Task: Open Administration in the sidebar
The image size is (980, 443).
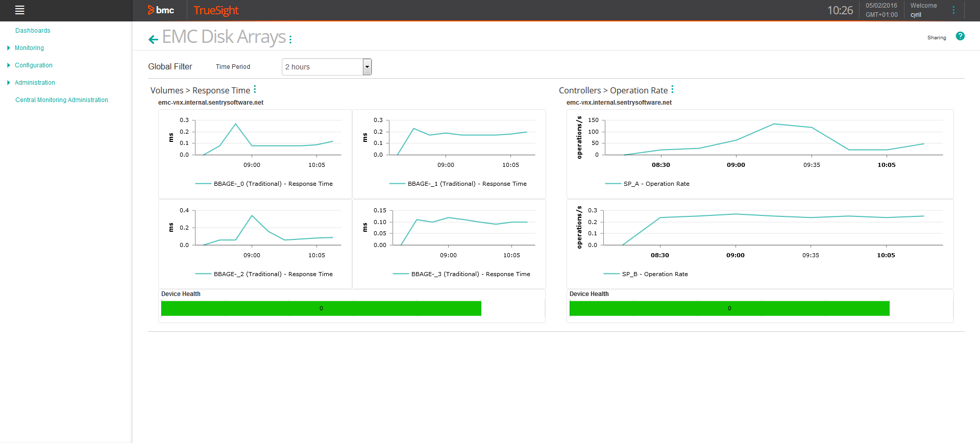Action: (35, 83)
